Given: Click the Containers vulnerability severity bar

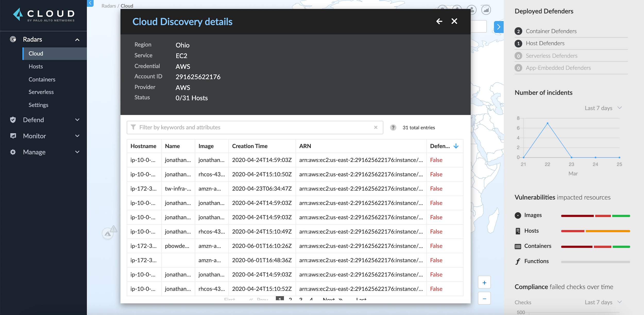Looking at the screenshot, I should (595, 247).
